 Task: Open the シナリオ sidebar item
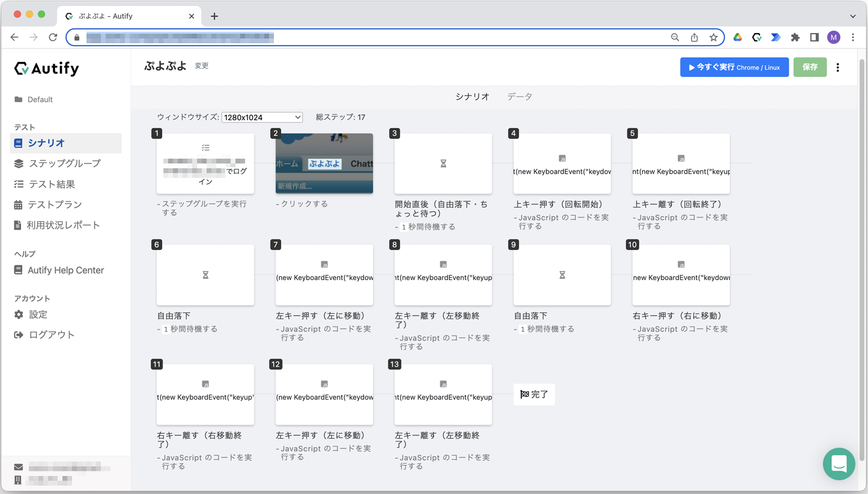[x=66, y=143]
